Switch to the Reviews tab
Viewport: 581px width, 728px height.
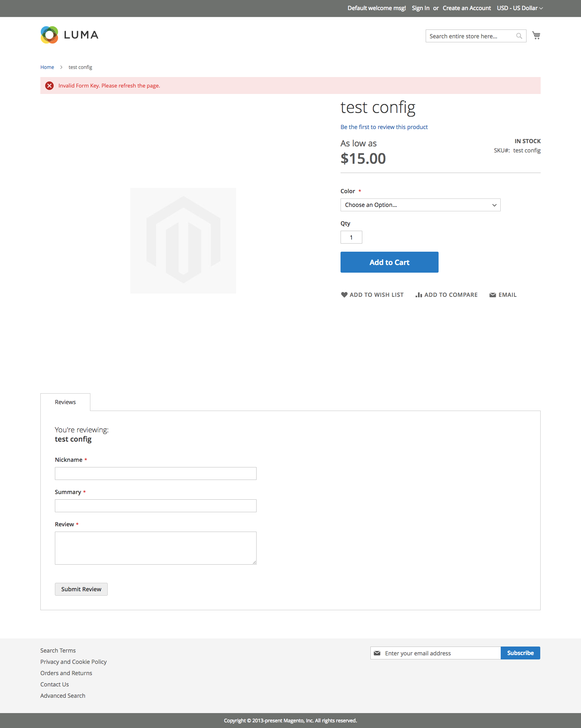click(x=65, y=402)
